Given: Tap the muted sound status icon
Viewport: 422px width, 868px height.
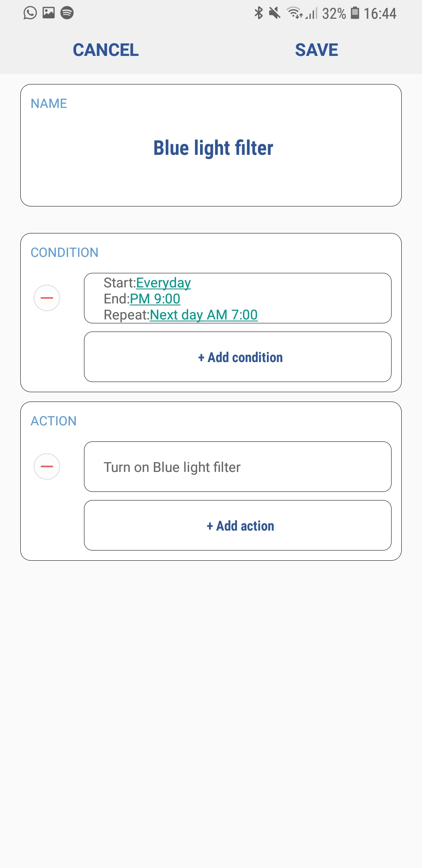Looking at the screenshot, I should [275, 13].
